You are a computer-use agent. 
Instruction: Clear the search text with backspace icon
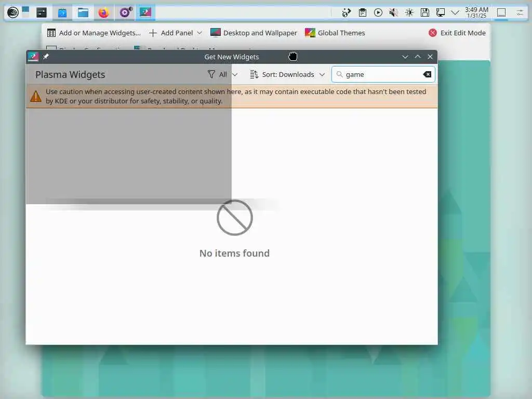coord(427,74)
